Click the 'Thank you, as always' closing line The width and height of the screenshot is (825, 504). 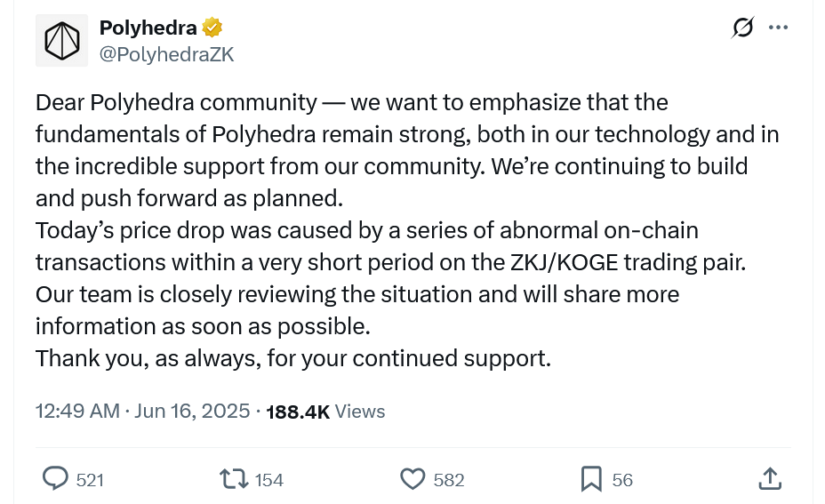293,358
